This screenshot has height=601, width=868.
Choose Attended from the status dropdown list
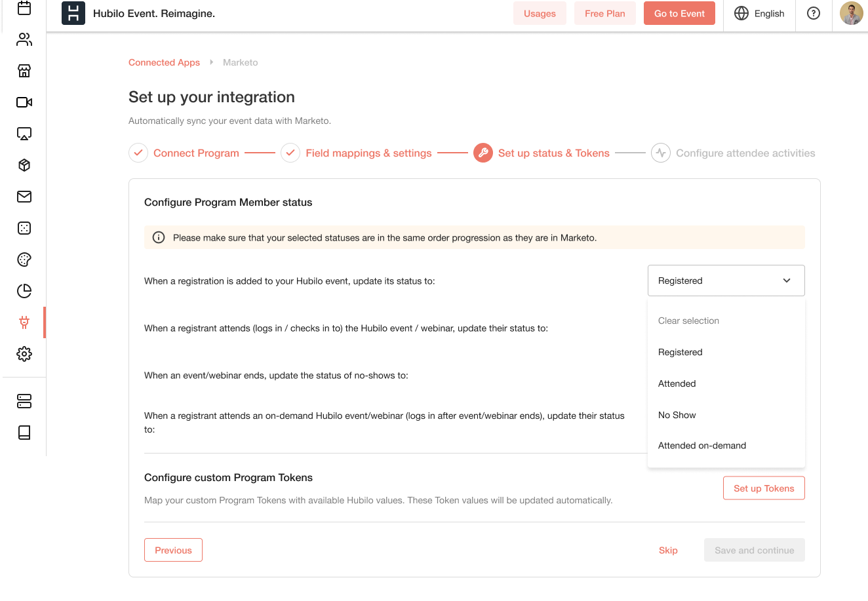pos(677,383)
